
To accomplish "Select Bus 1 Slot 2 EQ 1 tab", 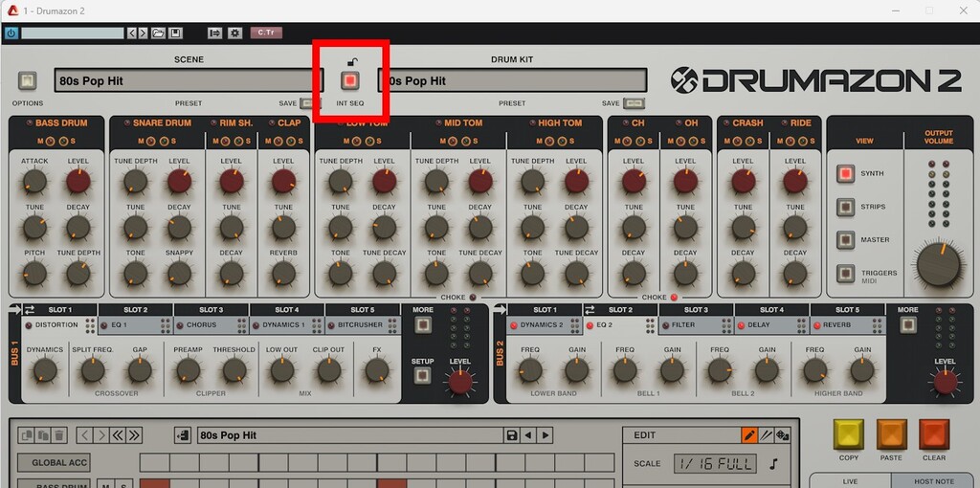I will [x=136, y=325].
